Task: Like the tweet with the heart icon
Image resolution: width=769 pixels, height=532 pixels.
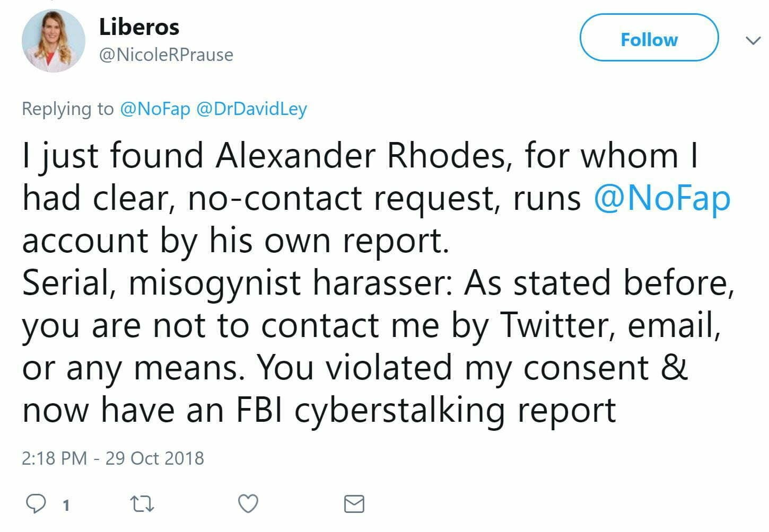Action: tap(248, 503)
